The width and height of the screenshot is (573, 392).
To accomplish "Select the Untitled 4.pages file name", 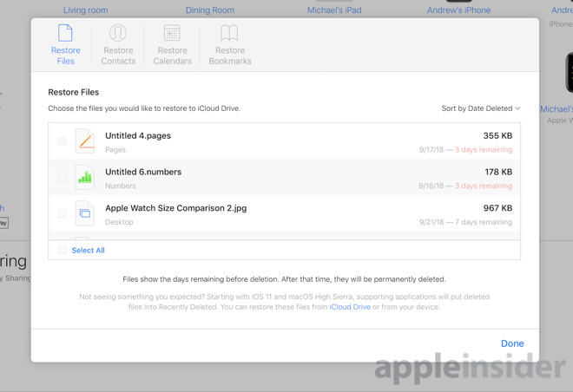I will click(138, 136).
